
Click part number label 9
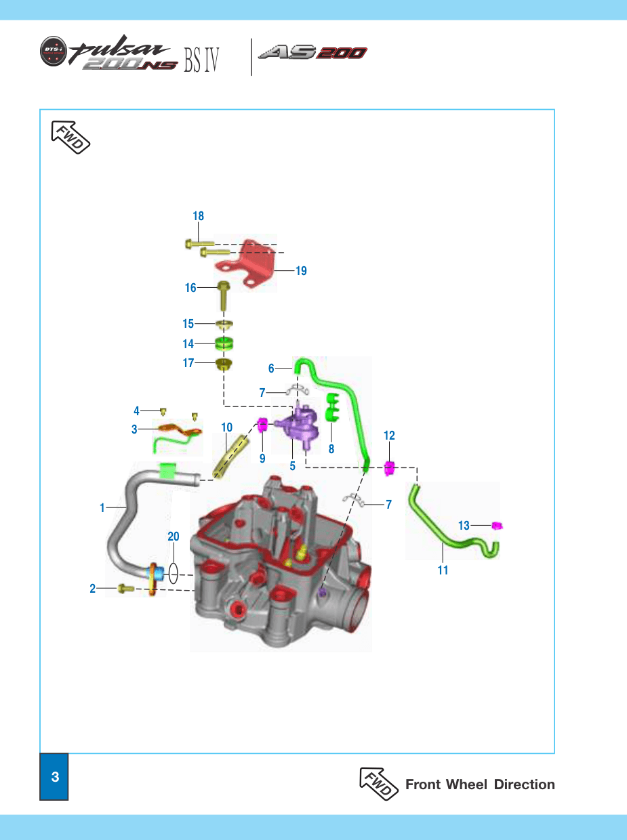pos(262,459)
